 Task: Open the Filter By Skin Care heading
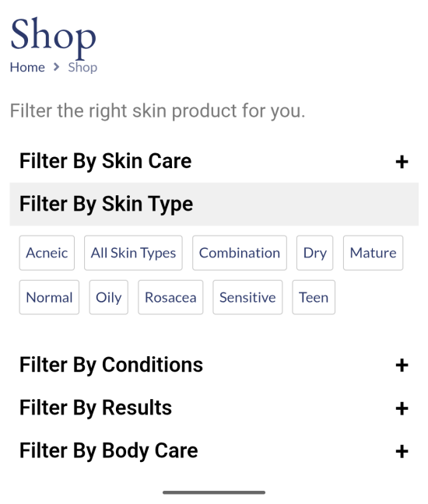coord(105,161)
